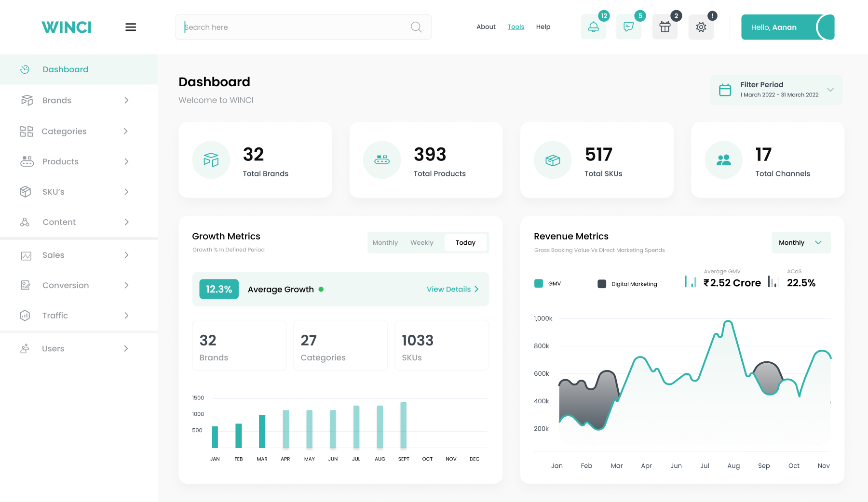Open the gift box icon
Image resolution: width=868 pixels, height=502 pixels.
point(665,27)
